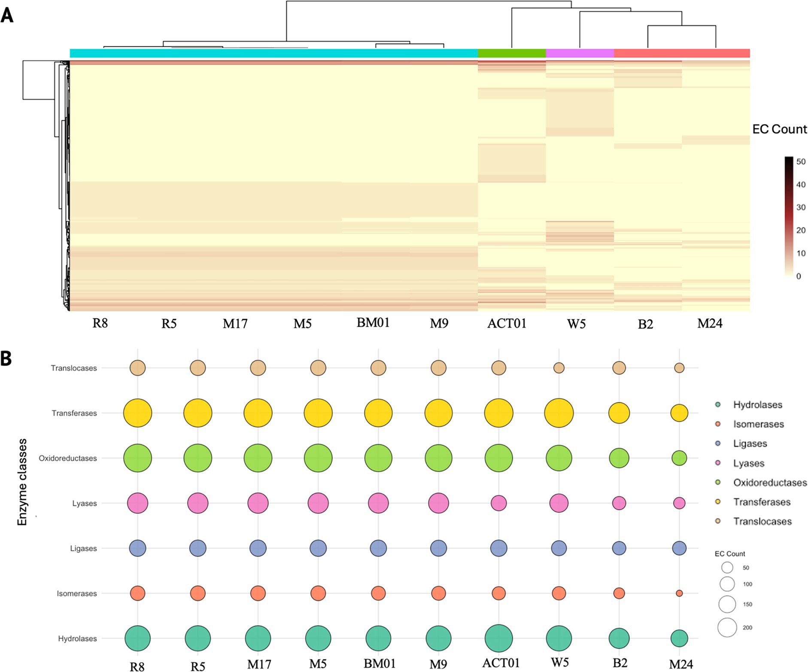The height and width of the screenshot is (672, 808).
Task: Select the purple cluster bar above W5
Action: (x=580, y=53)
